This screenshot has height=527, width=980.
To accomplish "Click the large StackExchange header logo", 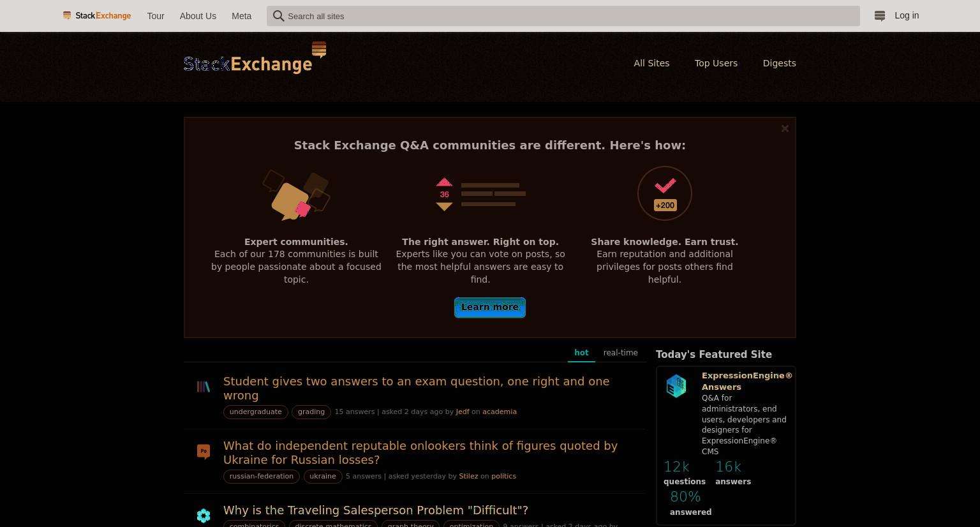I will click(255, 58).
